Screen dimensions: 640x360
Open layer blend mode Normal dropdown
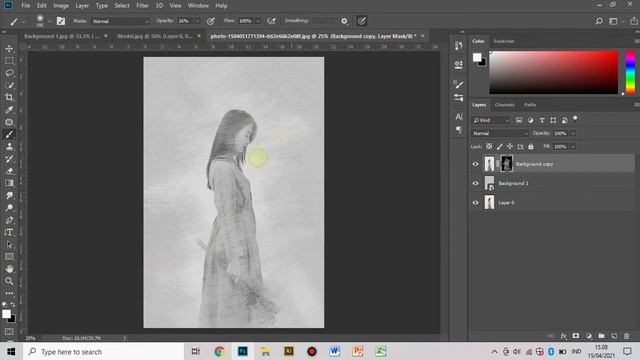[x=500, y=133]
